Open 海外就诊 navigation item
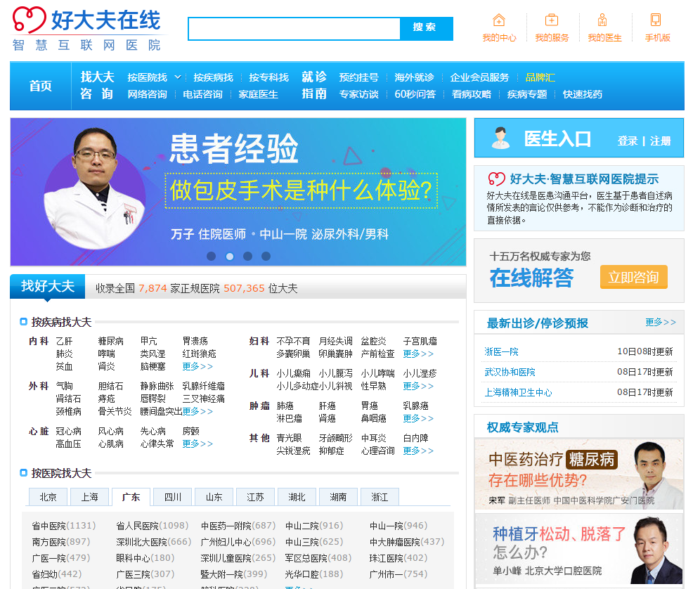 [x=414, y=77]
